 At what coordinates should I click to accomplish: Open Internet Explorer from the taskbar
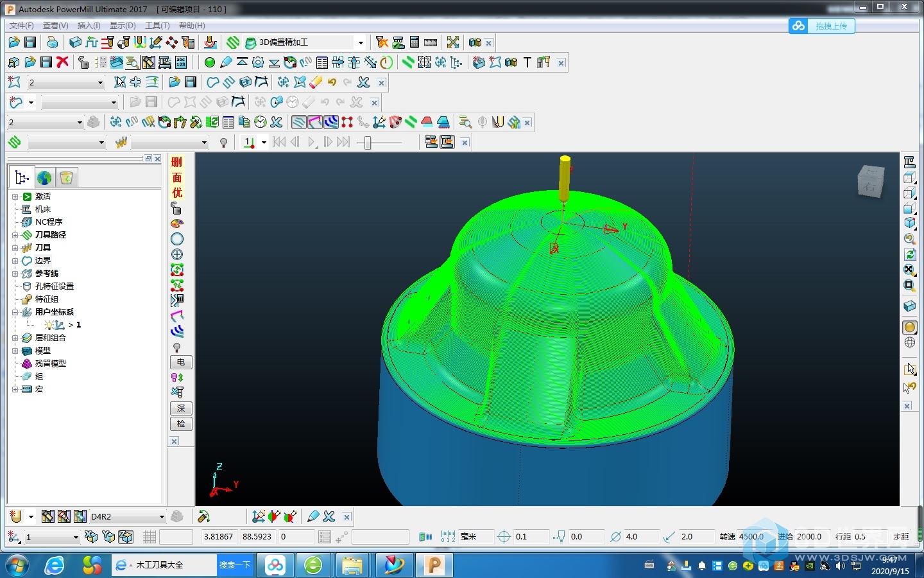click(54, 565)
